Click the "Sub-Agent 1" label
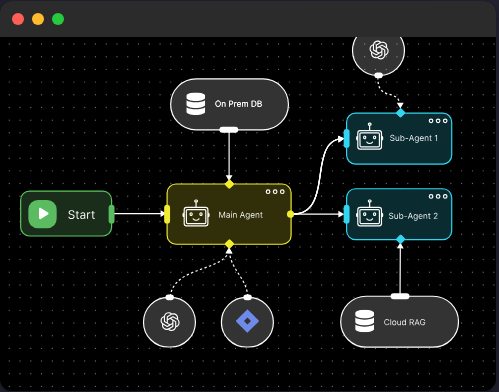Screen dimensions: 499x392 (414, 138)
